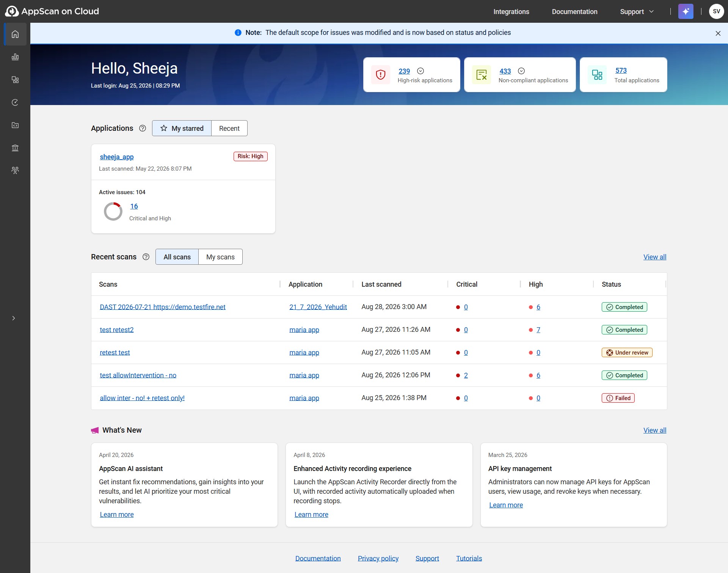728x573 pixels.
Task: Open the code folder sidebar icon
Action: (x=15, y=125)
